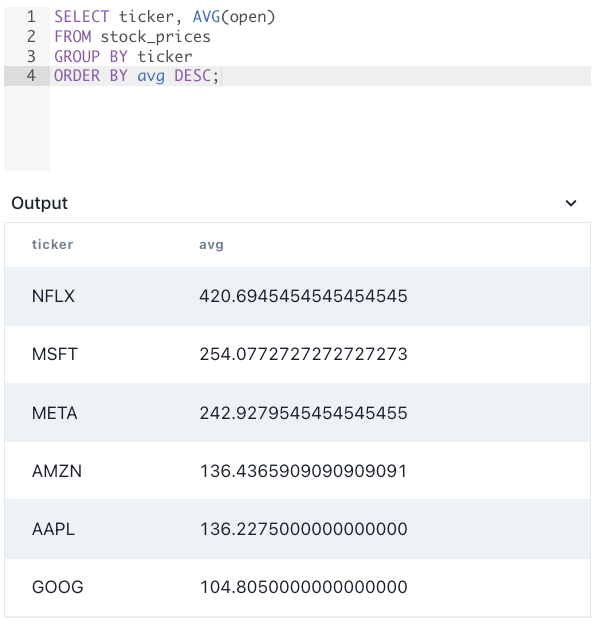This screenshot has height=624, width=598.
Task: Select the AMZN ticker cell
Action: click(57, 471)
